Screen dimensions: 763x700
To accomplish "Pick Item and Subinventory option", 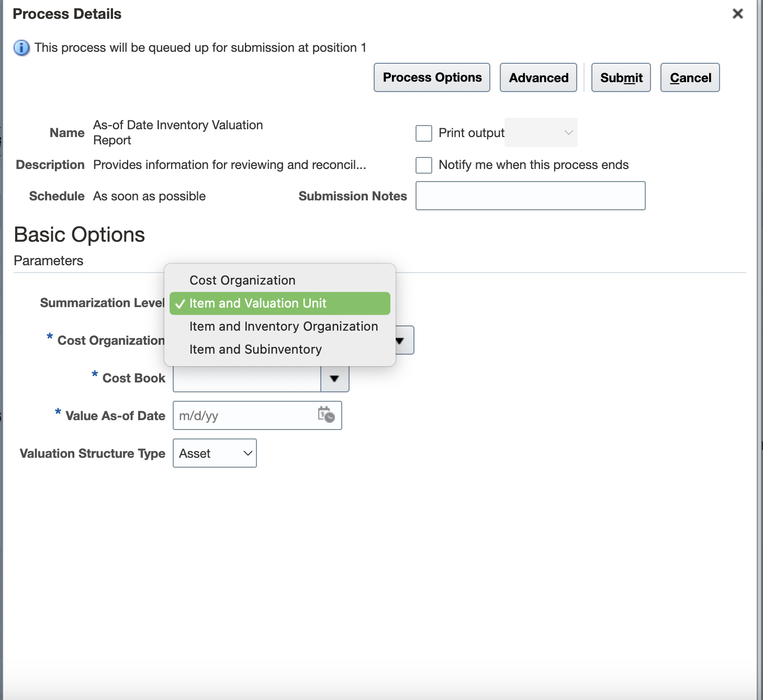I will [255, 349].
